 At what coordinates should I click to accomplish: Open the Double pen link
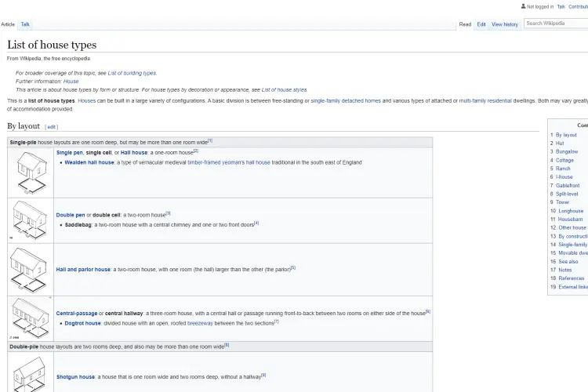click(71, 215)
